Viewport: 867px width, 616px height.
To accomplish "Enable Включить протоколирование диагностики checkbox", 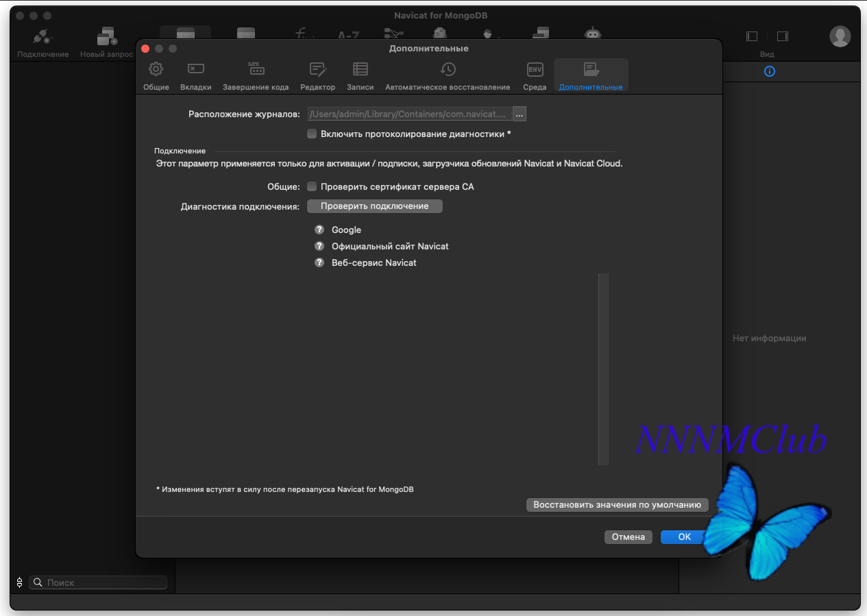I will click(x=312, y=134).
